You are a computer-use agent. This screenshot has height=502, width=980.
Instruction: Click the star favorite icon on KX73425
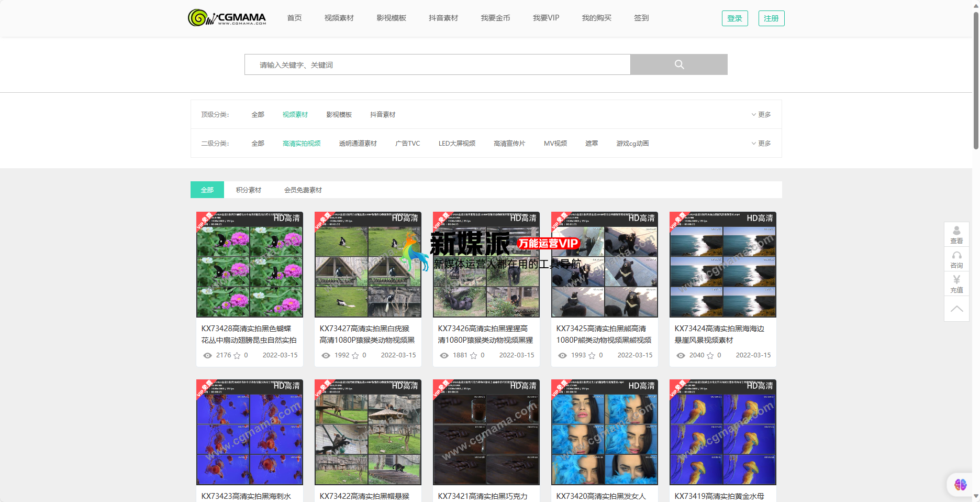click(592, 355)
